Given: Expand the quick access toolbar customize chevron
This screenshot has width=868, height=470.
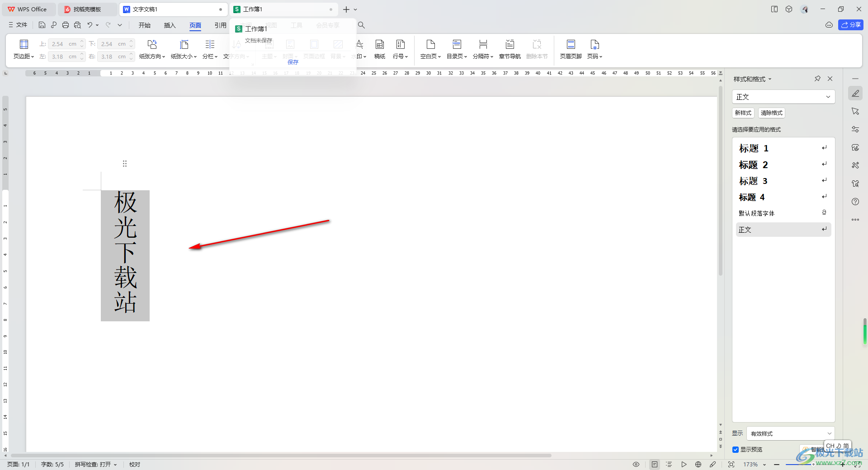Looking at the screenshot, I should (120, 25).
